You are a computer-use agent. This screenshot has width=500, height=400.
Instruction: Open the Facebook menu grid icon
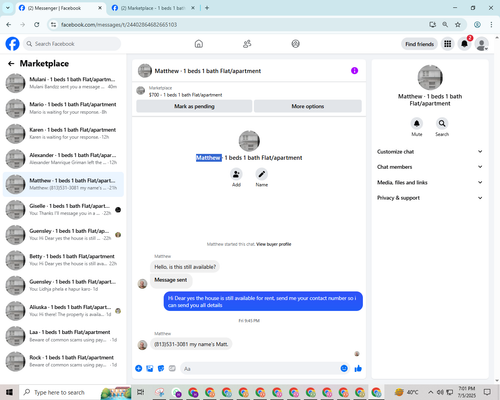click(448, 44)
